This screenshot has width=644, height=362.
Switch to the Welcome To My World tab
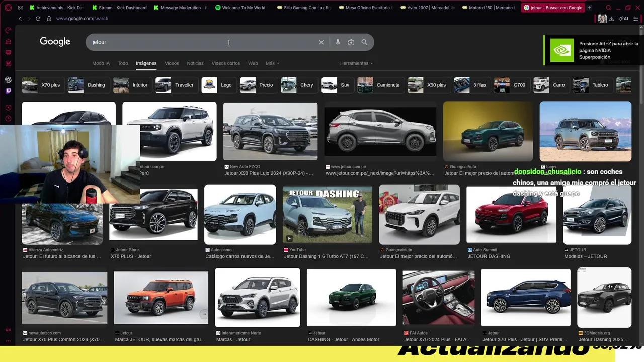(241, 8)
